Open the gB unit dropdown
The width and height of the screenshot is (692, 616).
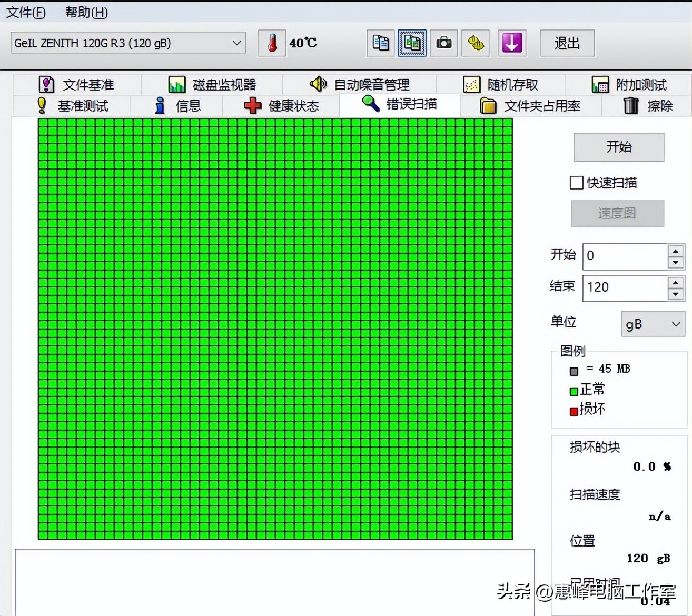pos(653,324)
